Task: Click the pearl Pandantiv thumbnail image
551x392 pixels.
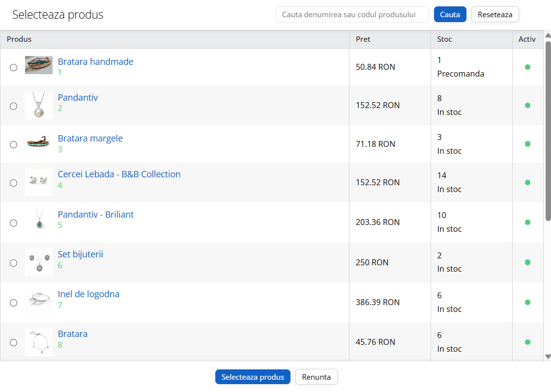Action: pyautogui.click(x=39, y=106)
